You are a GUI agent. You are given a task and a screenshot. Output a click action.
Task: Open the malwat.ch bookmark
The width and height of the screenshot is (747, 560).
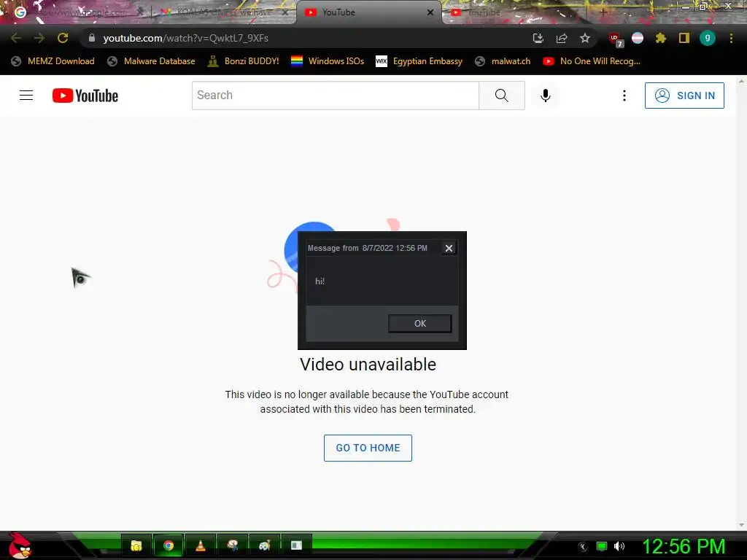tap(503, 61)
